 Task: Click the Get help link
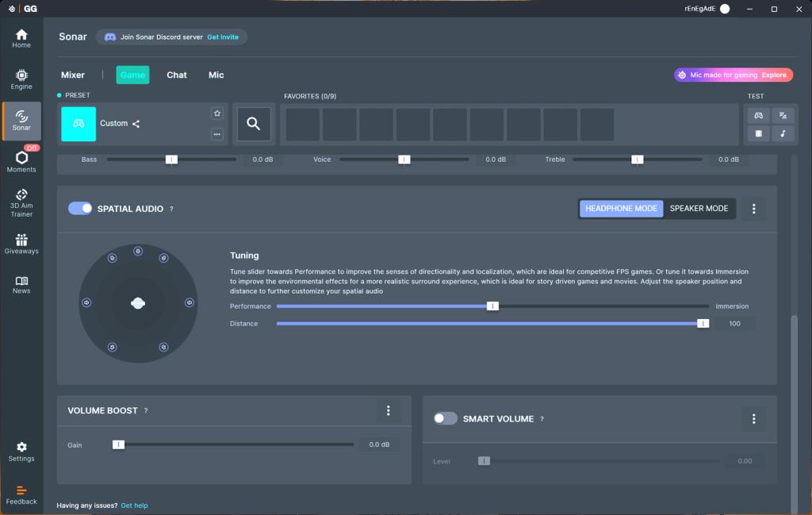134,505
